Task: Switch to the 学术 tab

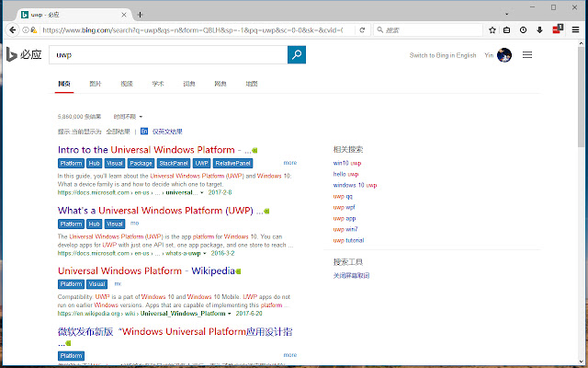Action: coord(158,84)
